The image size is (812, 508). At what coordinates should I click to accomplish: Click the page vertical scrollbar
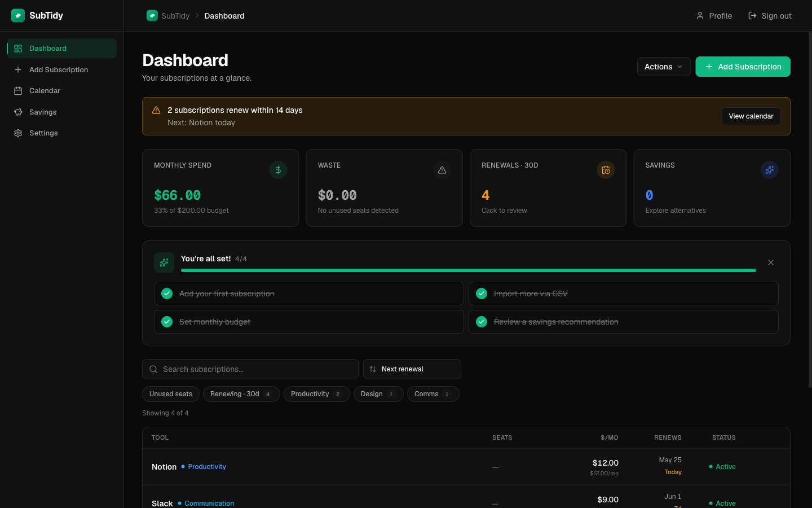pos(810,209)
